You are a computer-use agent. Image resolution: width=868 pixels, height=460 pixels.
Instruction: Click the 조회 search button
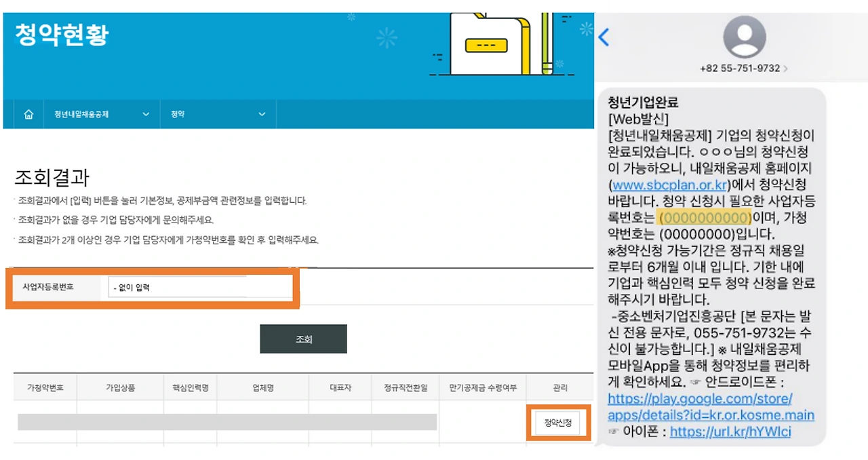[x=303, y=339]
